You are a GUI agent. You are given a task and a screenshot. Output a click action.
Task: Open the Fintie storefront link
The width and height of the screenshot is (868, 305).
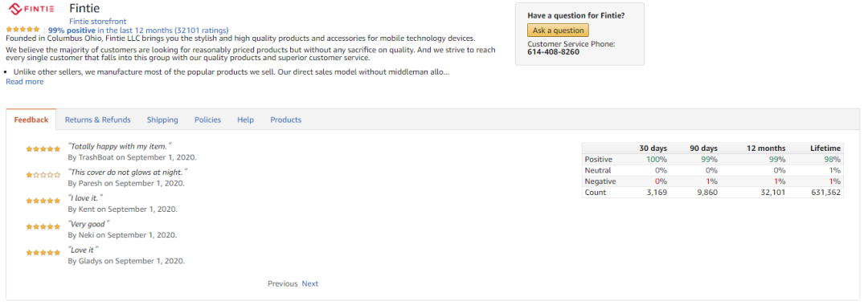tap(98, 22)
